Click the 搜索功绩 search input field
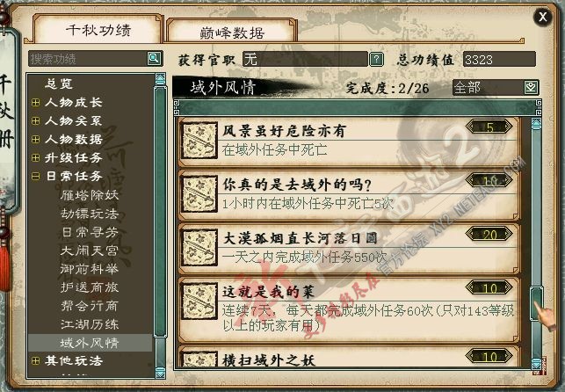The image size is (565, 392). pyautogui.click(x=88, y=59)
